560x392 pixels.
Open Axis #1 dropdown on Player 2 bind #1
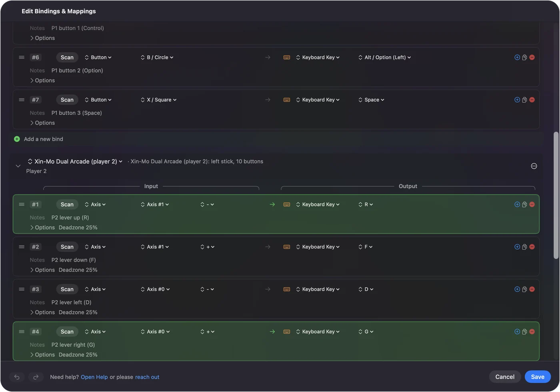point(155,205)
